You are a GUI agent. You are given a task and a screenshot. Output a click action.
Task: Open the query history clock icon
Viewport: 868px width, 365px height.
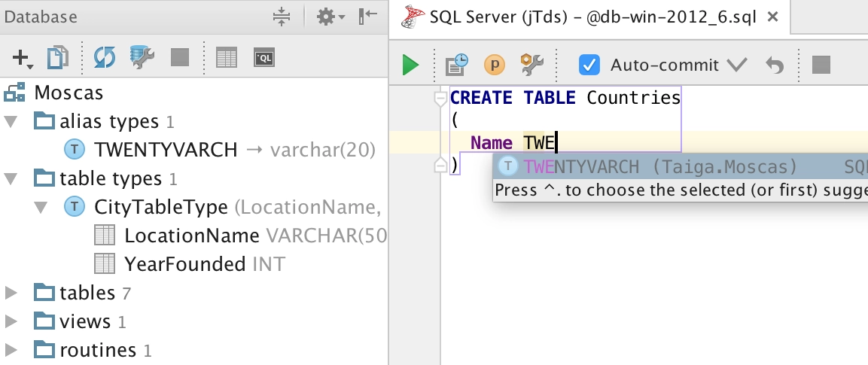coord(457,65)
